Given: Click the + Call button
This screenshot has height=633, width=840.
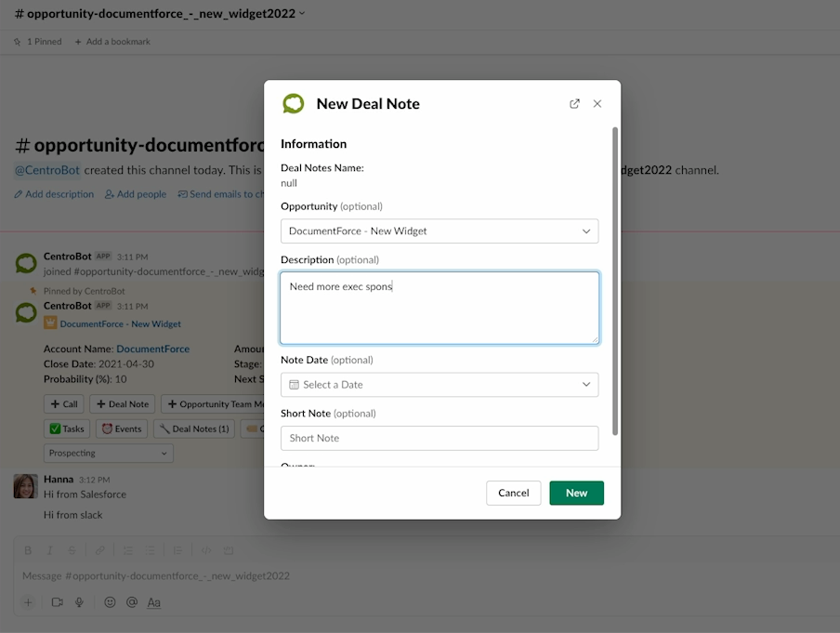Looking at the screenshot, I should click(x=64, y=404).
